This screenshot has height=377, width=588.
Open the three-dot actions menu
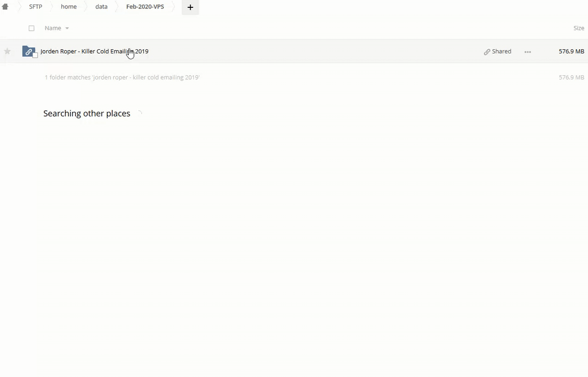click(x=527, y=52)
